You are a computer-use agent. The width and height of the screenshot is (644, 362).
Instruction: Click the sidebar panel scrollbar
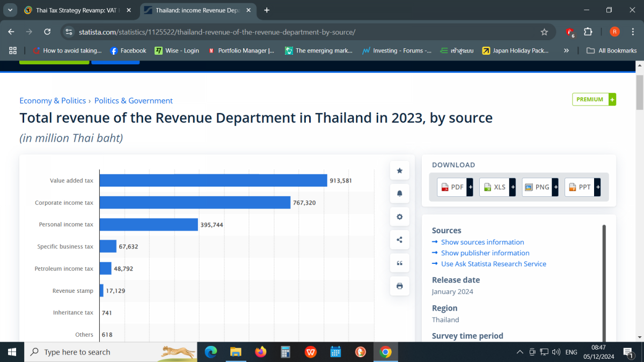[604, 283]
